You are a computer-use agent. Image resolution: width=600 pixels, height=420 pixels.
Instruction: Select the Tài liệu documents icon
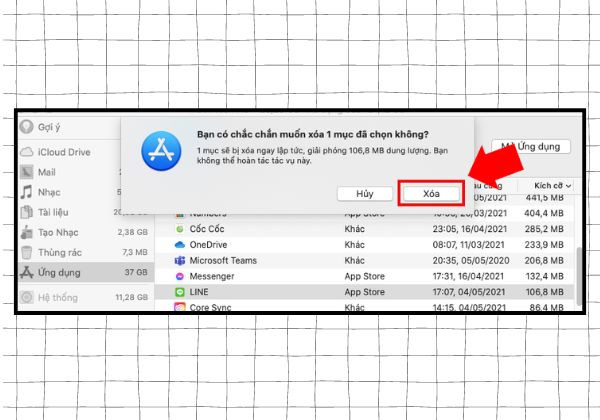click(x=27, y=212)
